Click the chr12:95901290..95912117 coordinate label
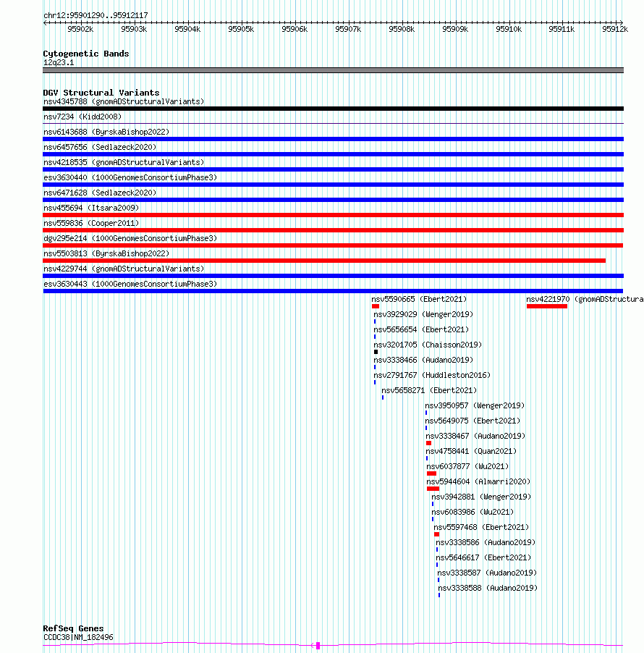644x653 pixels. pyautogui.click(x=96, y=15)
